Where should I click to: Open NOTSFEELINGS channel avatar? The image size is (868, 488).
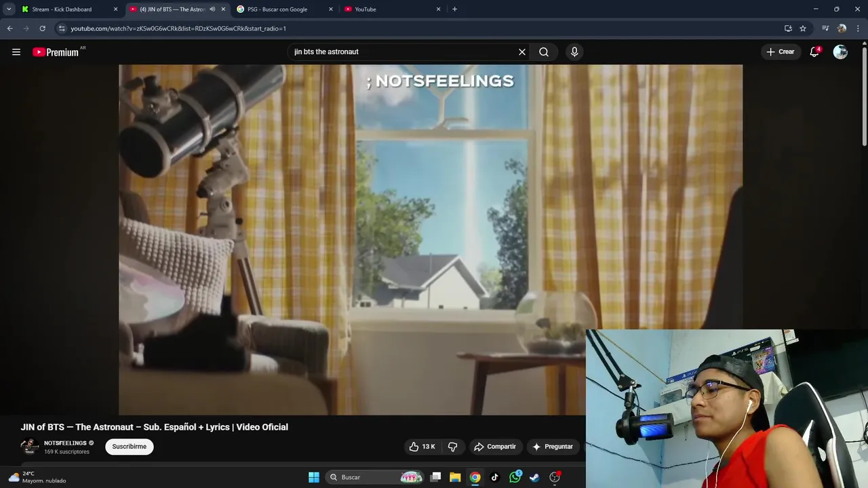29,447
